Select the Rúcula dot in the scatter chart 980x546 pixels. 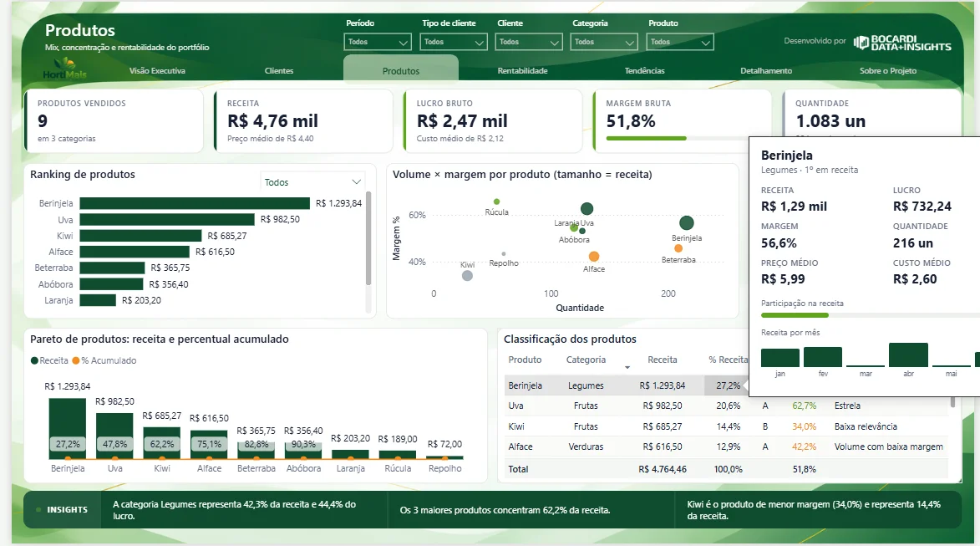tap(496, 202)
